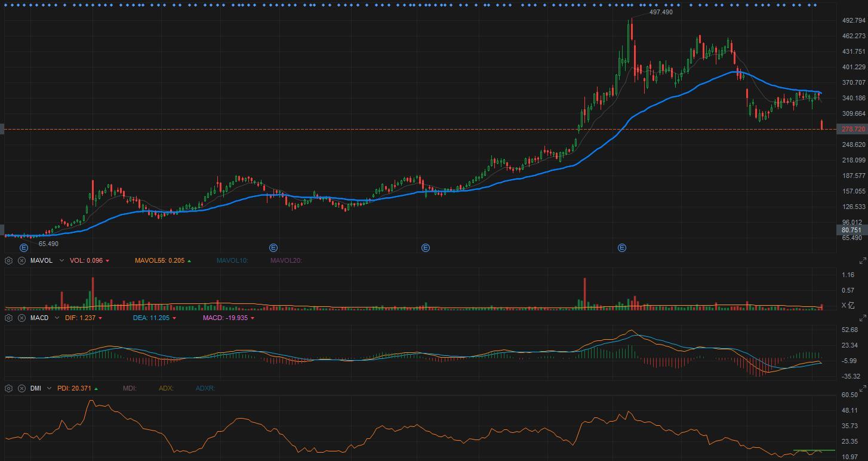
Task: Toggle the DIF: 1.237 line
Action: point(84,318)
